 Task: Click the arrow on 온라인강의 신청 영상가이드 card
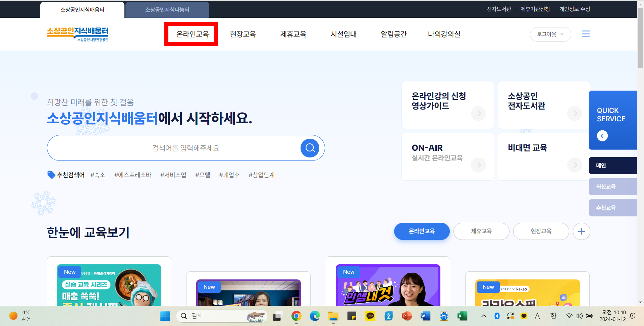point(478,113)
